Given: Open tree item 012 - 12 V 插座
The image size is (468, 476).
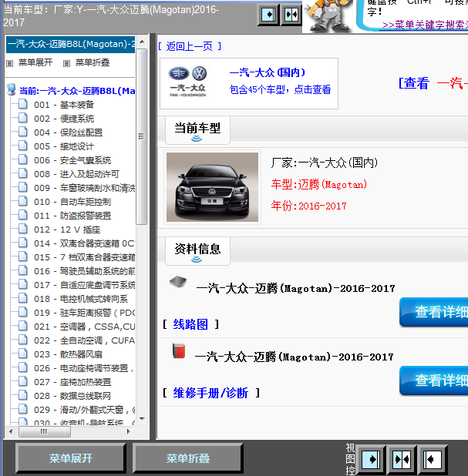Looking at the screenshot, I should click(67, 230).
